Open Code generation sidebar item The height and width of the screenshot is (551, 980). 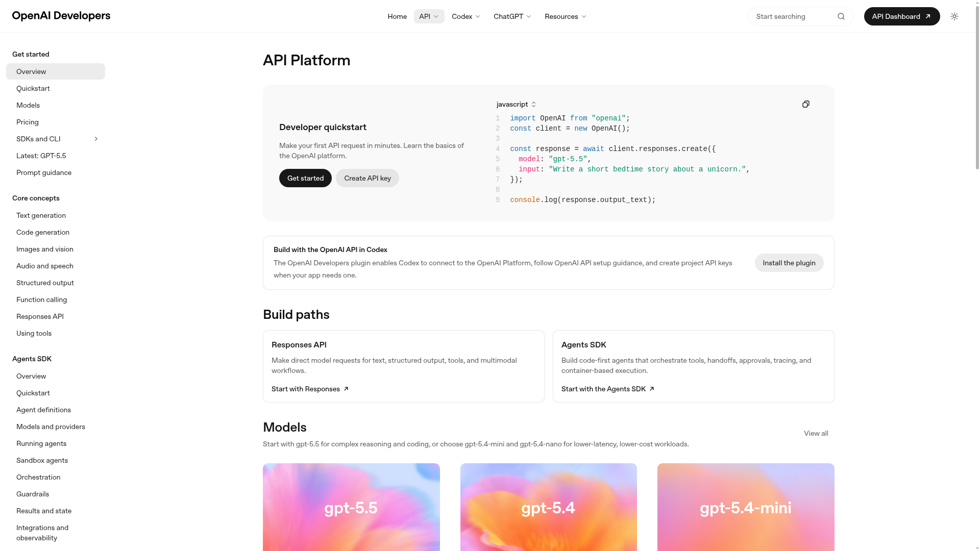tap(56, 232)
